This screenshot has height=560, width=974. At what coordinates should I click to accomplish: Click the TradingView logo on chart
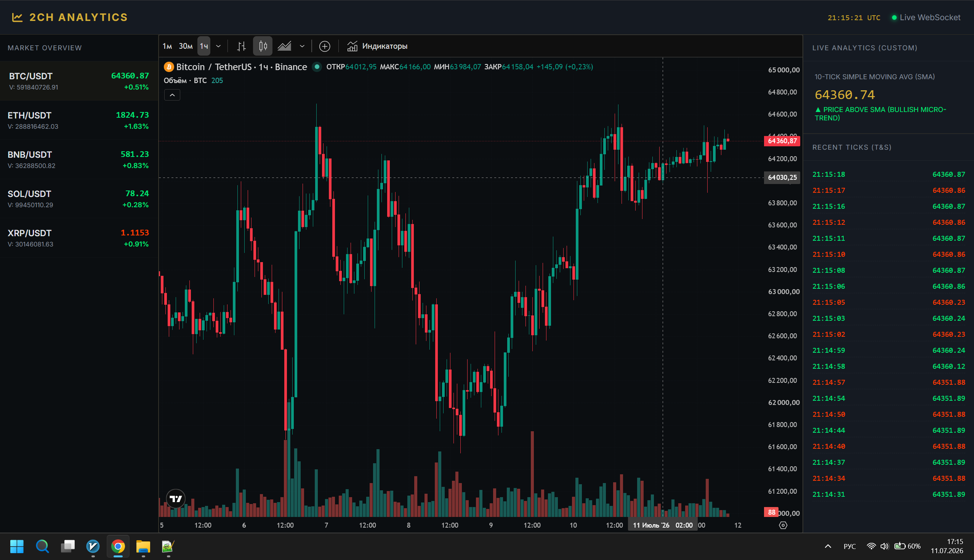[176, 499]
